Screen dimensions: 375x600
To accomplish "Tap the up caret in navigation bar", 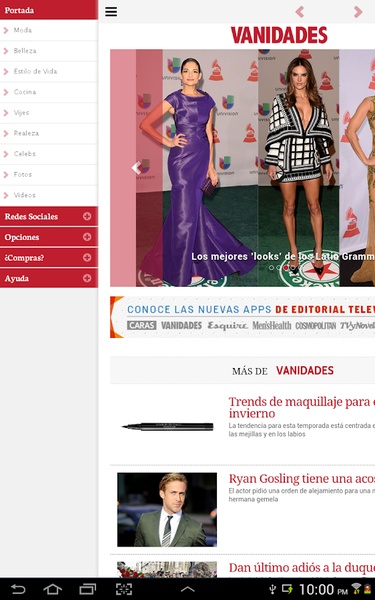I will click(x=188, y=589).
